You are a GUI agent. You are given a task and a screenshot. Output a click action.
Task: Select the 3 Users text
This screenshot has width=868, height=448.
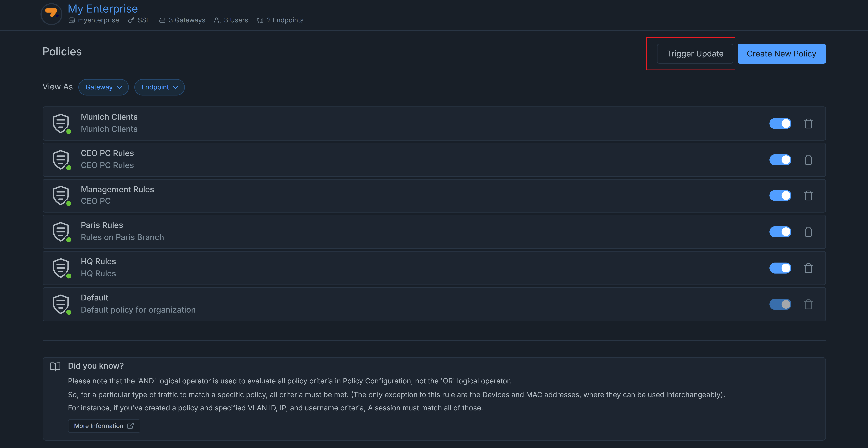236,20
